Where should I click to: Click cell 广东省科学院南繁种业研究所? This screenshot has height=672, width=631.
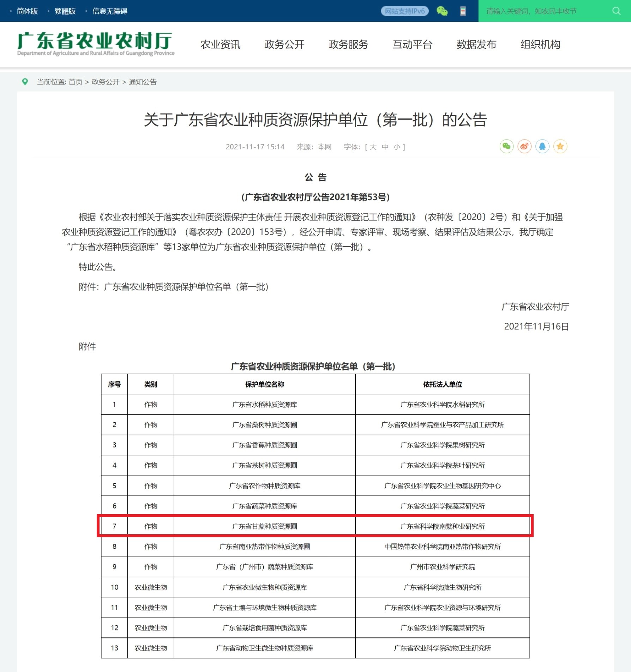pos(443,526)
